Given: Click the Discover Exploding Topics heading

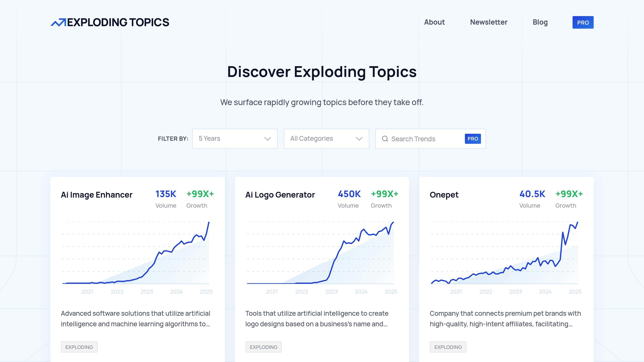Looking at the screenshot, I should (322, 72).
